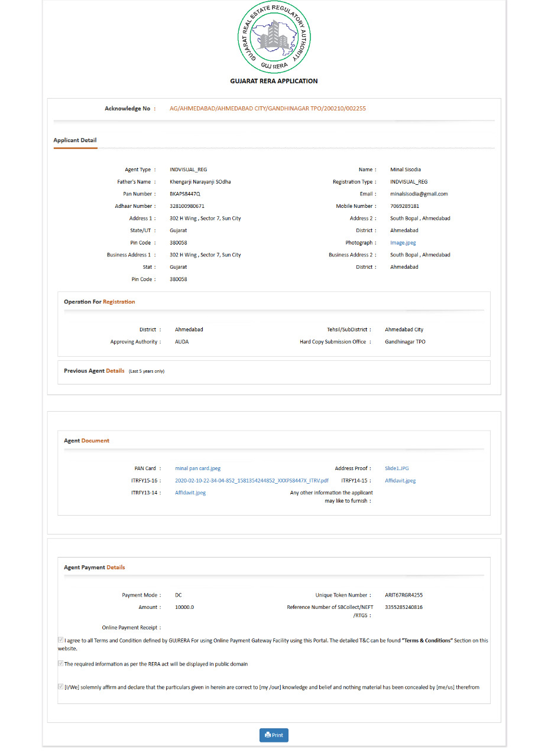Open the minal pan card.jpeg file

197,468
